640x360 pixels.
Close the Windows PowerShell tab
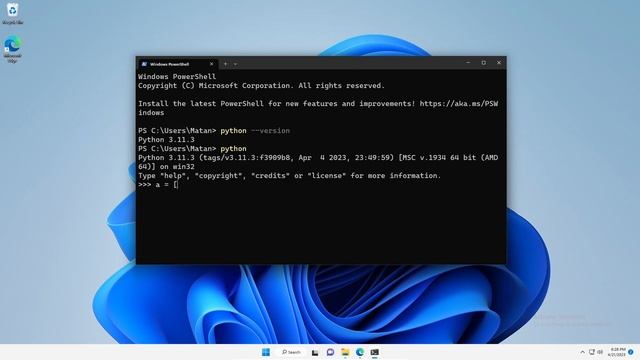pyautogui.click(x=211, y=64)
